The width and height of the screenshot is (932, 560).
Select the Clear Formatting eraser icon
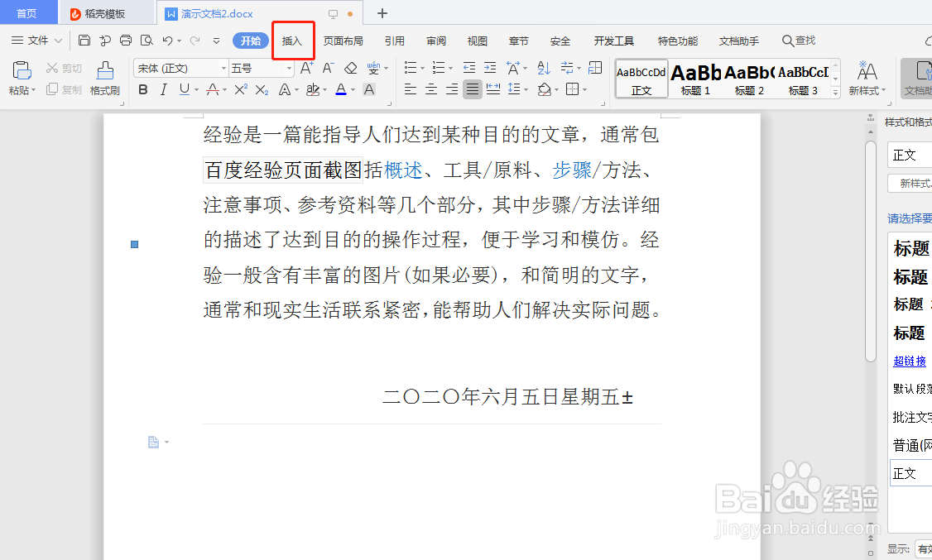(x=349, y=68)
